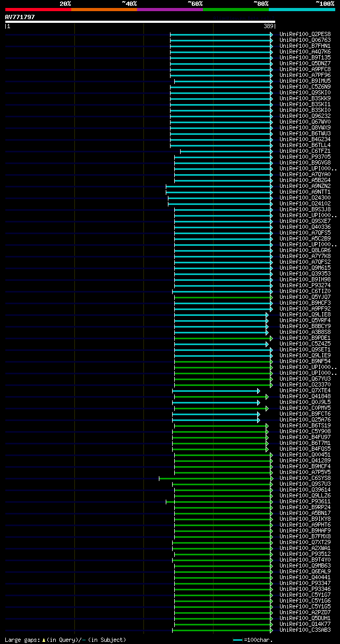Open the UniRef100_B9PDE1 hit link
The width and height of the screenshot is (340, 644).
click(305, 338)
